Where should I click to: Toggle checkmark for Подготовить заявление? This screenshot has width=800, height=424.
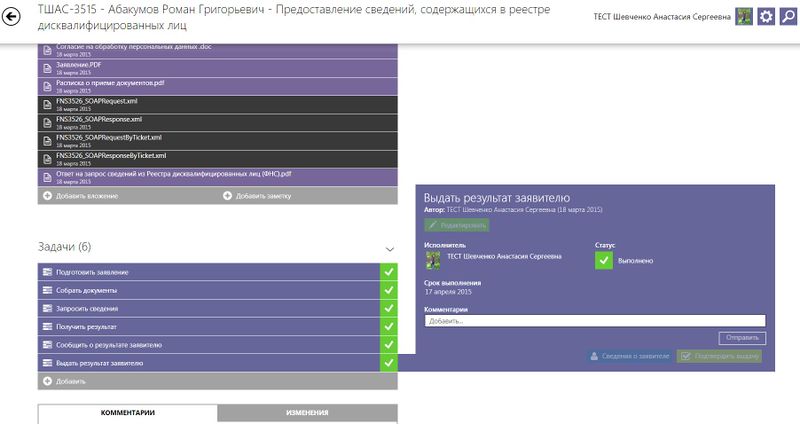[389, 272]
